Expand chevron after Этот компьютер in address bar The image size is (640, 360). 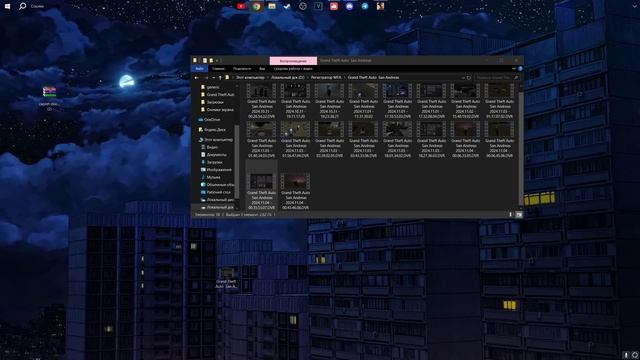(x=268, y=78)
